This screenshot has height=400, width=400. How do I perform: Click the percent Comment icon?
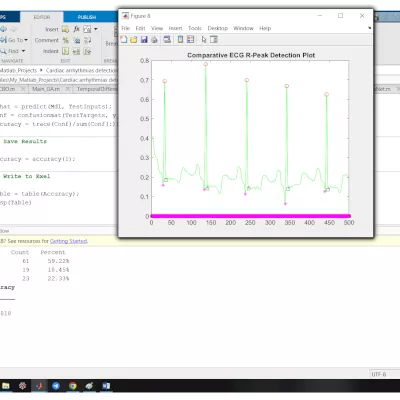(66, 40)
